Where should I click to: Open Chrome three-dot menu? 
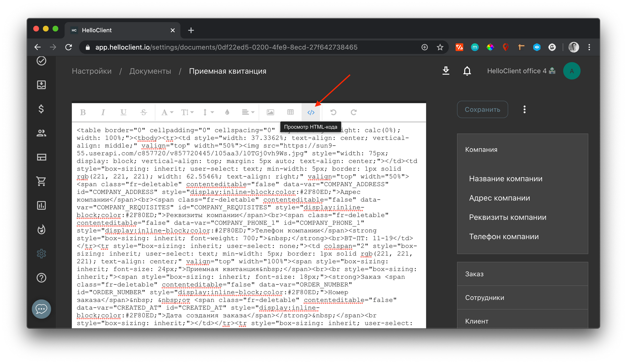589,47
